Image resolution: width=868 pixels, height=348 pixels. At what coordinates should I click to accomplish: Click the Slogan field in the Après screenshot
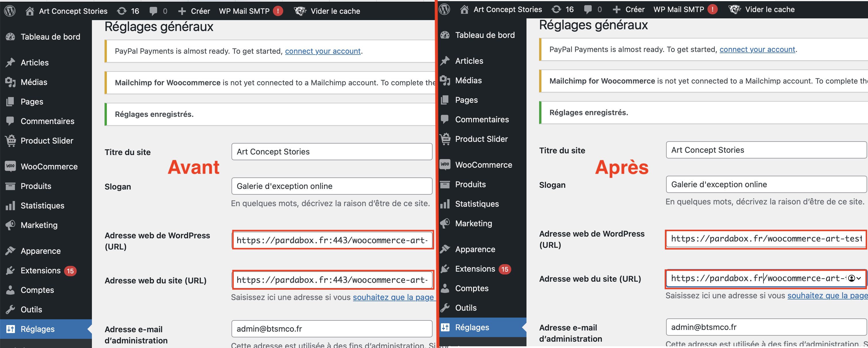766,184
